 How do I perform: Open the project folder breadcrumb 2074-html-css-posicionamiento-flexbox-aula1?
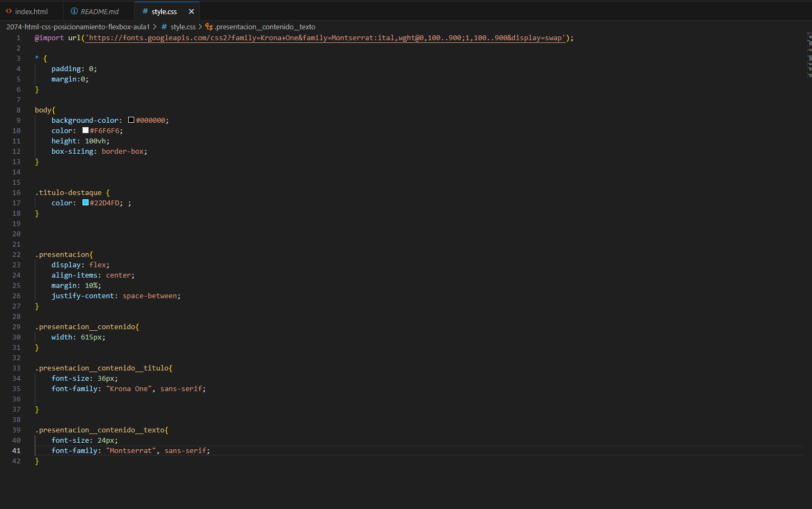tap(78, 27)
